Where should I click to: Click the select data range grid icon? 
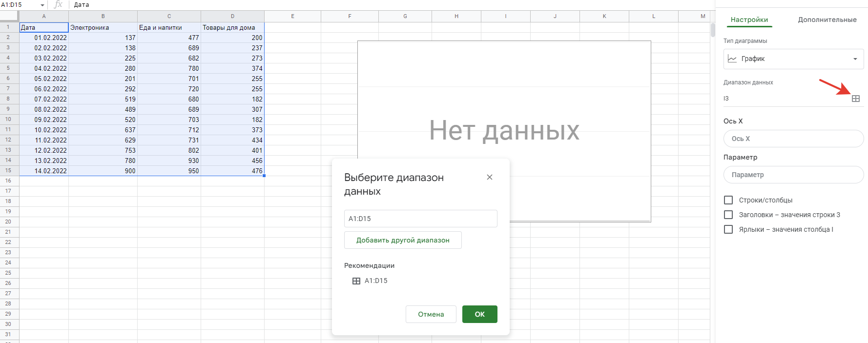855,99
